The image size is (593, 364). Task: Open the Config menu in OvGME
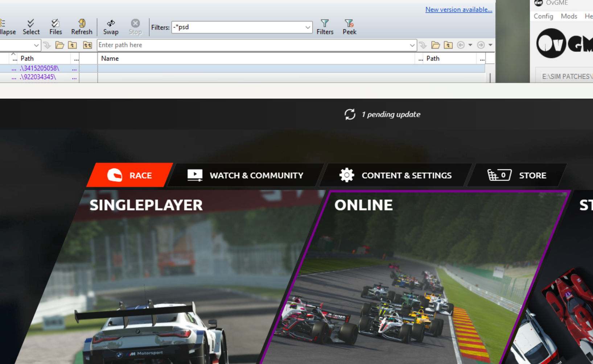point(543,16)
